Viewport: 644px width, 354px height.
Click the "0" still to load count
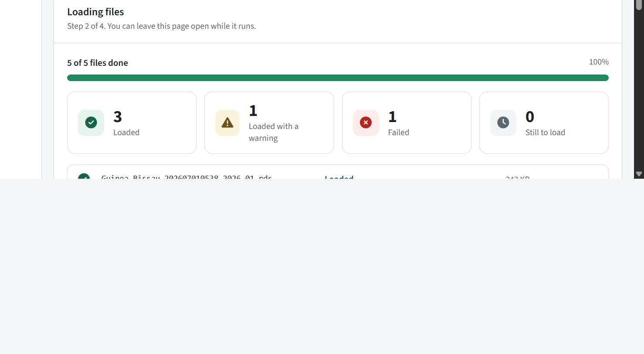point(530,116)
